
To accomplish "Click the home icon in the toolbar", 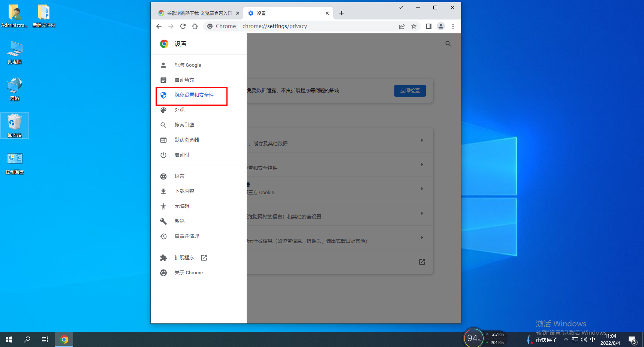I will [195, 26].
